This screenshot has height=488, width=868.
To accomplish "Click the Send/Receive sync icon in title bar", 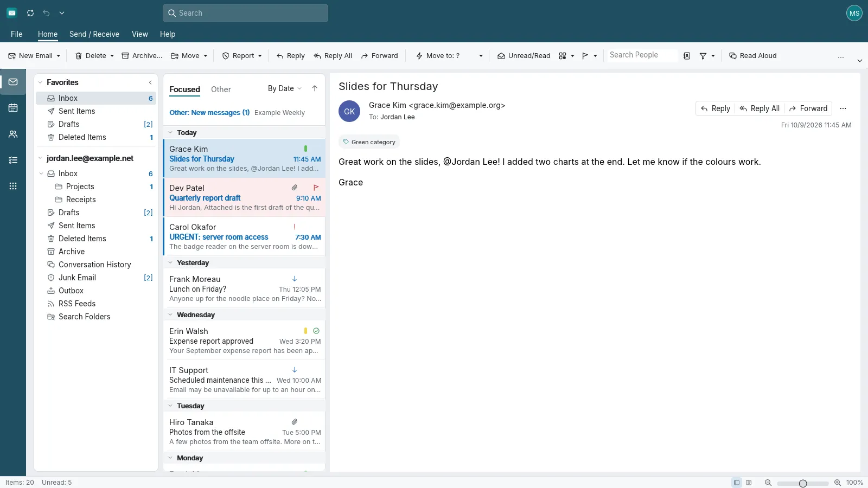I will 30,13.
